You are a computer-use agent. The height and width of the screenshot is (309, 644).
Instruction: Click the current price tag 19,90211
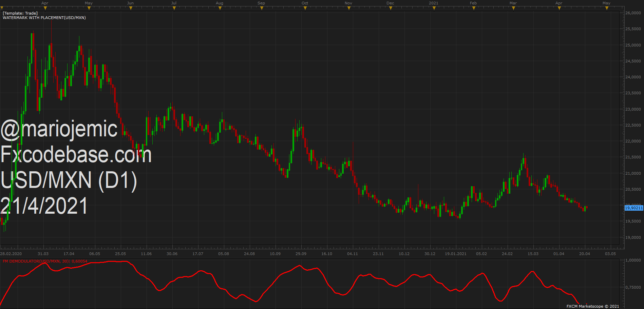coord(633,208)
